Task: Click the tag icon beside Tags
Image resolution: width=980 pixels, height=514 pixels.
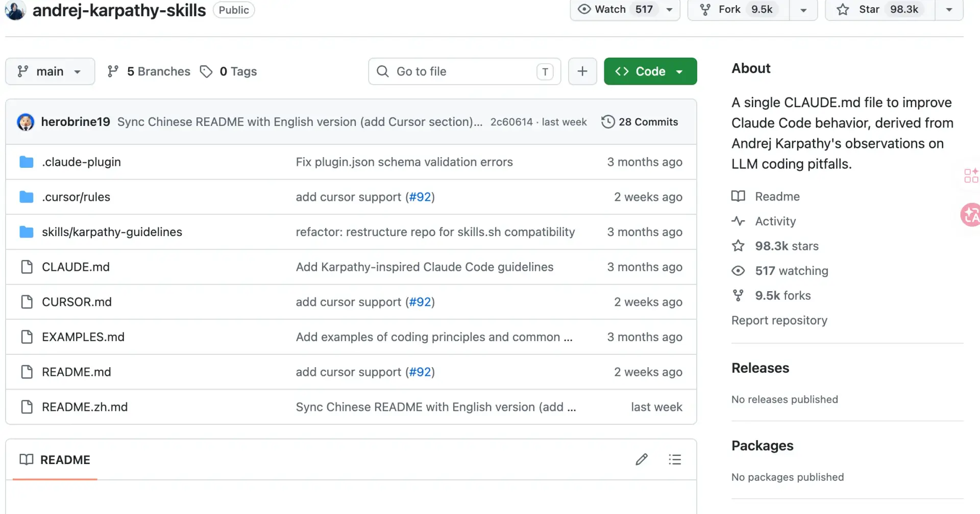Action: [x=206, y=71]
